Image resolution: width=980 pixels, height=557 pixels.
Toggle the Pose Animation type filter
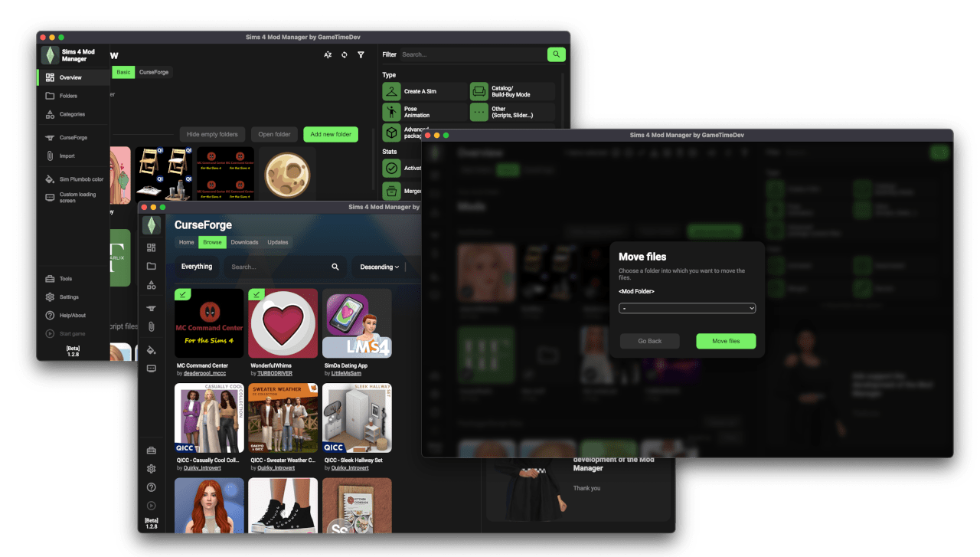pyautogui.click(x=425, y=112)
